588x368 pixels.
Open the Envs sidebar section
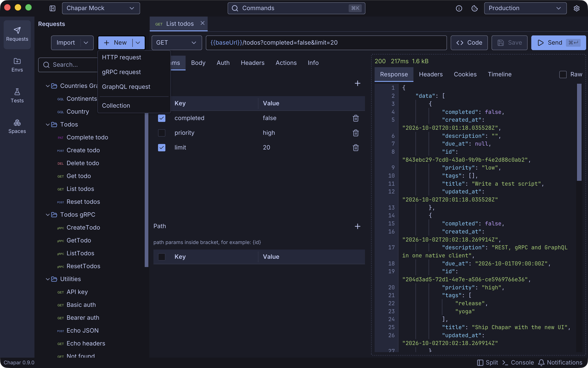(17, 65)
